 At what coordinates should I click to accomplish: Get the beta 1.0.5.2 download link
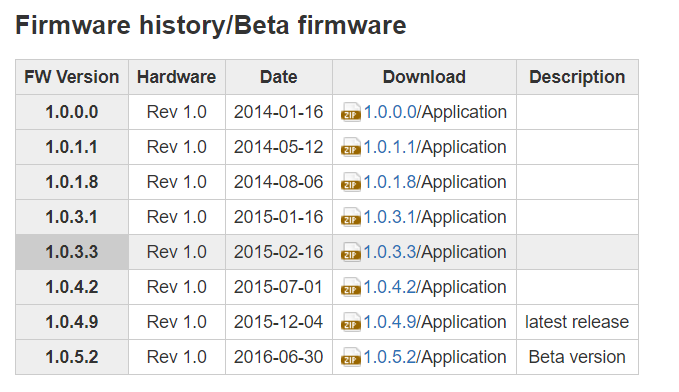pos(390,358)
